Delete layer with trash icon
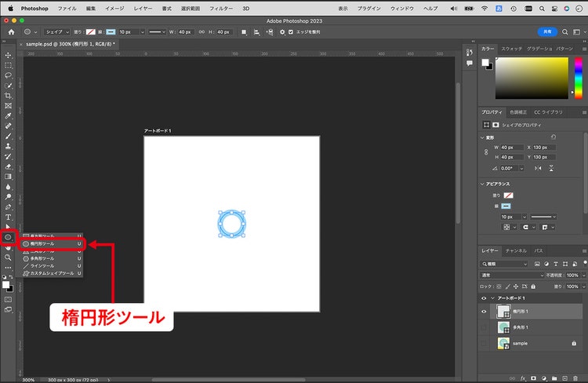Screen dimensions: 588x383 pyautogui.click(x=575, y=378)
